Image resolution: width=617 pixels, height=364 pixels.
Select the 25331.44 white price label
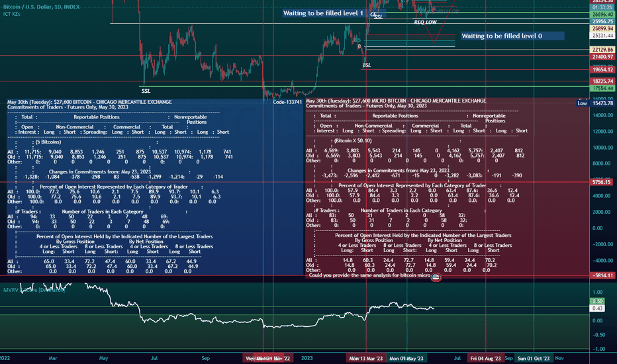pos(602,36)
